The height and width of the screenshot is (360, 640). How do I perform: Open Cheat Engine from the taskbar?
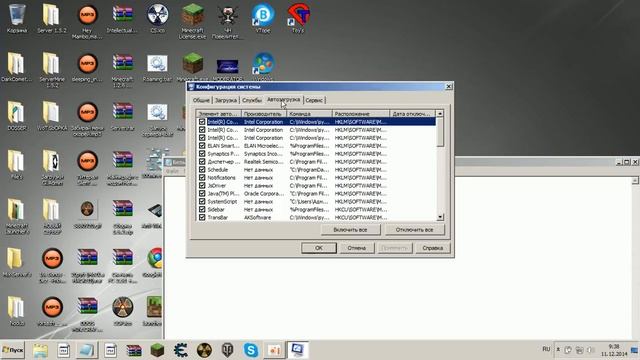(x=180, y=350)
